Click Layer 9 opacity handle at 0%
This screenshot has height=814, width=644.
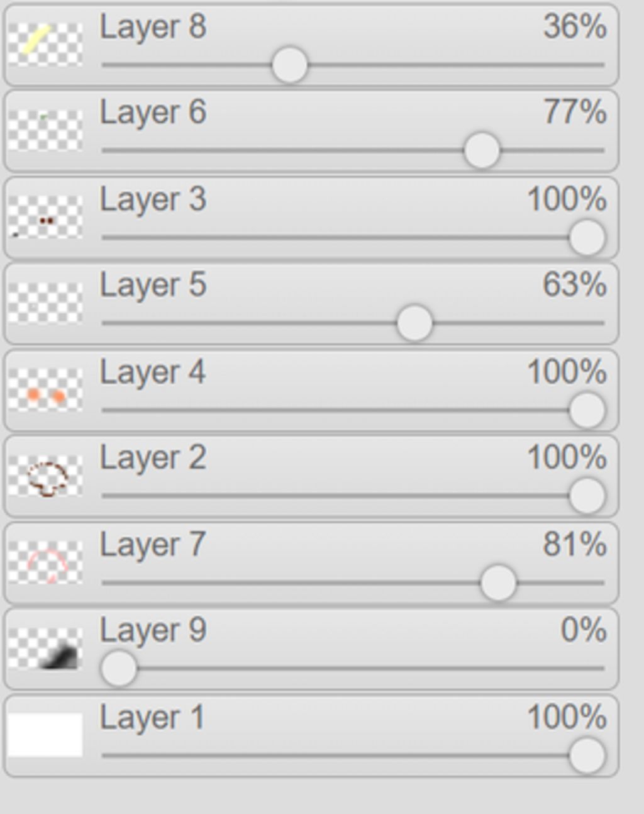point(118,668)
